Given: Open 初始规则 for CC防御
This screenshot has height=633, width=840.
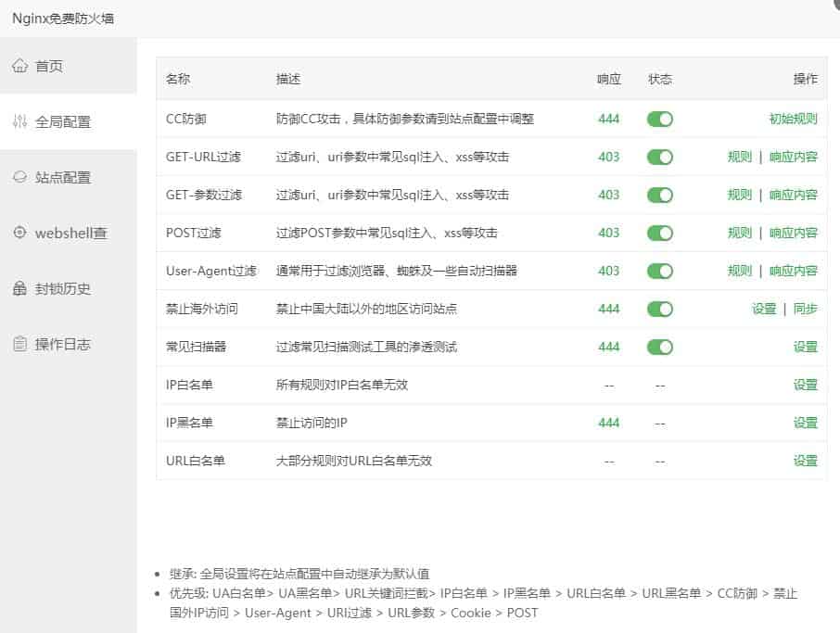Looking at the screenshot, I should click(793, 120).
